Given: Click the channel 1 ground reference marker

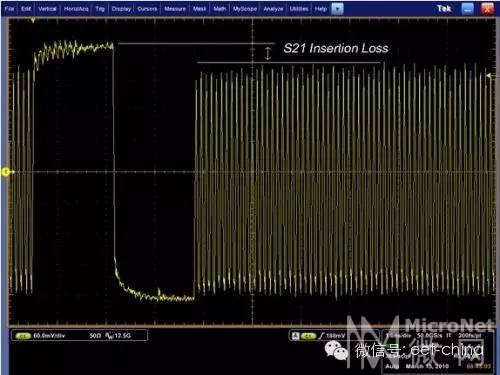Looking at the screenshot, I should click(6, 172).
